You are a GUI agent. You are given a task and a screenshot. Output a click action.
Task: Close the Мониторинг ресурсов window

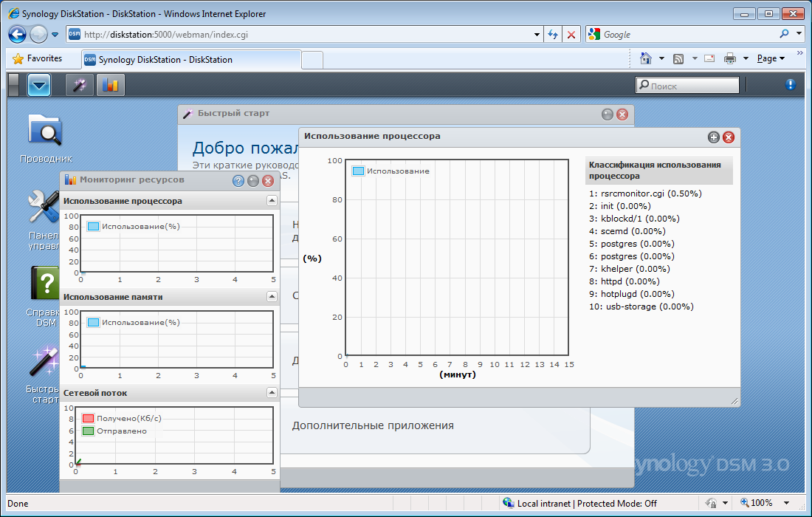pos(268,181)
